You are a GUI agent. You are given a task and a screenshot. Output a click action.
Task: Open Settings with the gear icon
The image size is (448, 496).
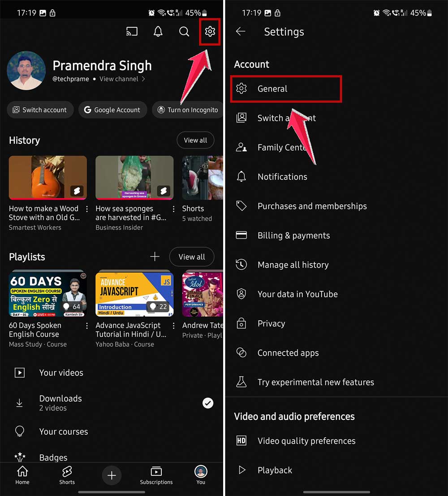(210, 31)
